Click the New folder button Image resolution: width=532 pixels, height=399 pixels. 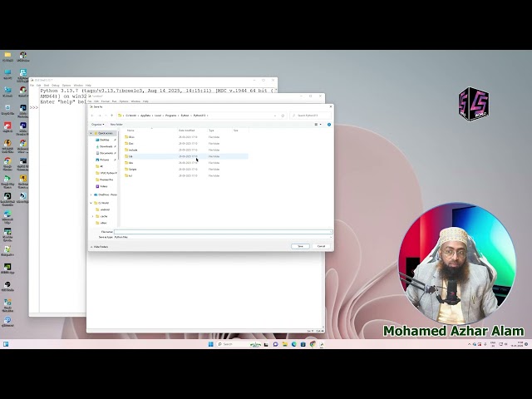(x=116, y=124)
